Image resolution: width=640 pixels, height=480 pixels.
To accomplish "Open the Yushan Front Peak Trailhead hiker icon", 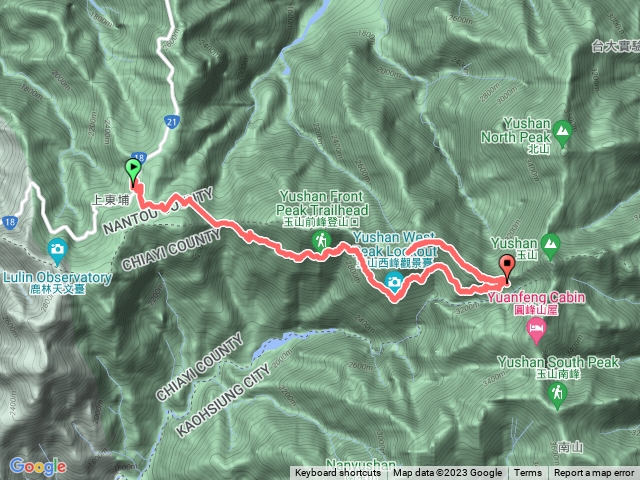I will pos(321,241).
